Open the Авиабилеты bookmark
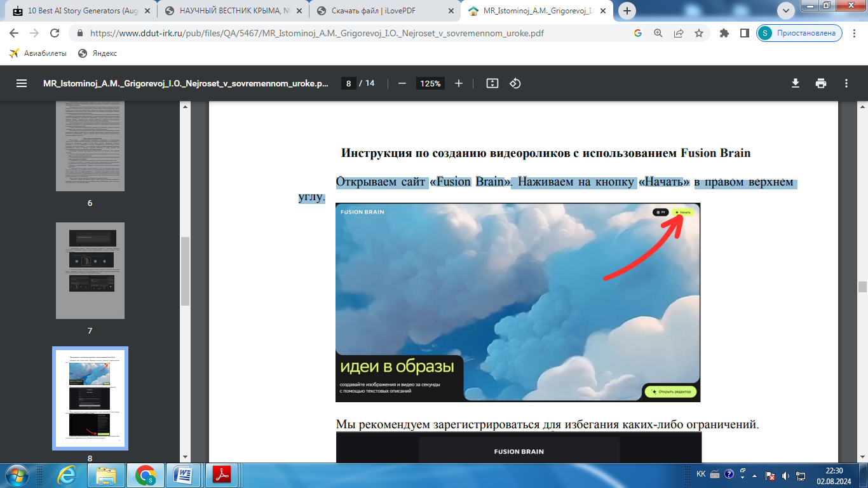 click(x=38, y=53)
